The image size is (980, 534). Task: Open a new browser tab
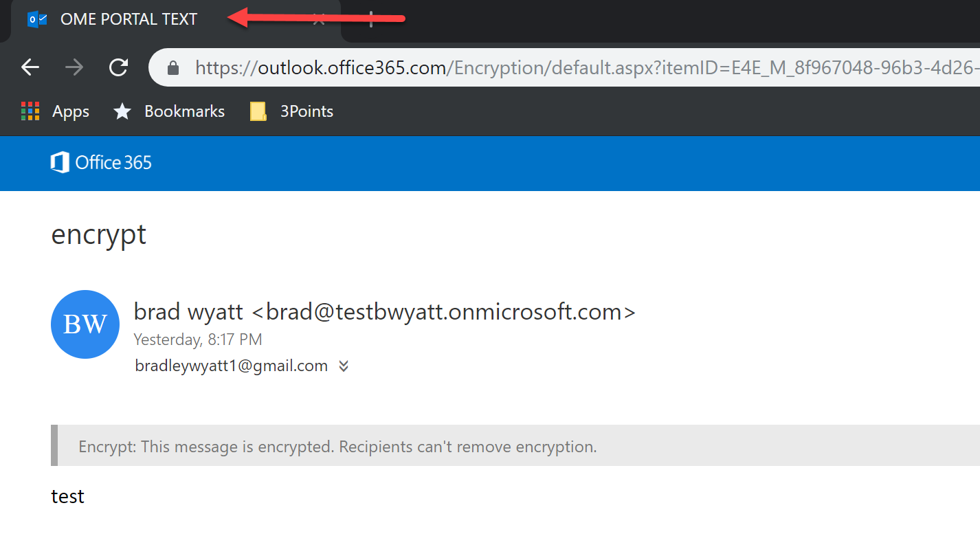(371, 19)
